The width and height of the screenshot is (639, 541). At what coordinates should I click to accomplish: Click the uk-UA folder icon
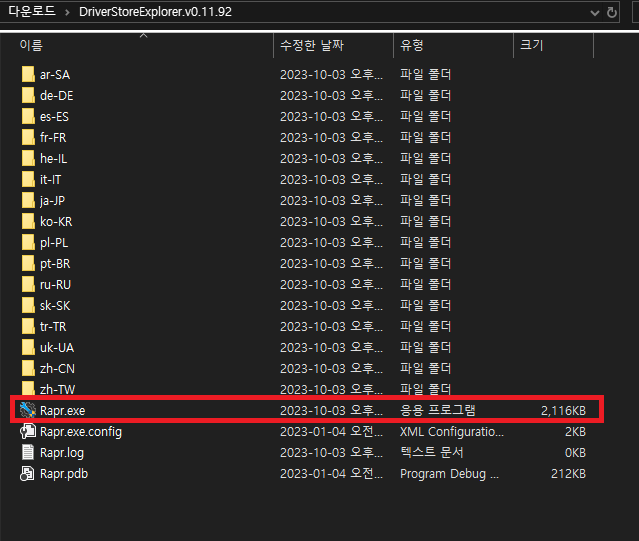(28, 347)
